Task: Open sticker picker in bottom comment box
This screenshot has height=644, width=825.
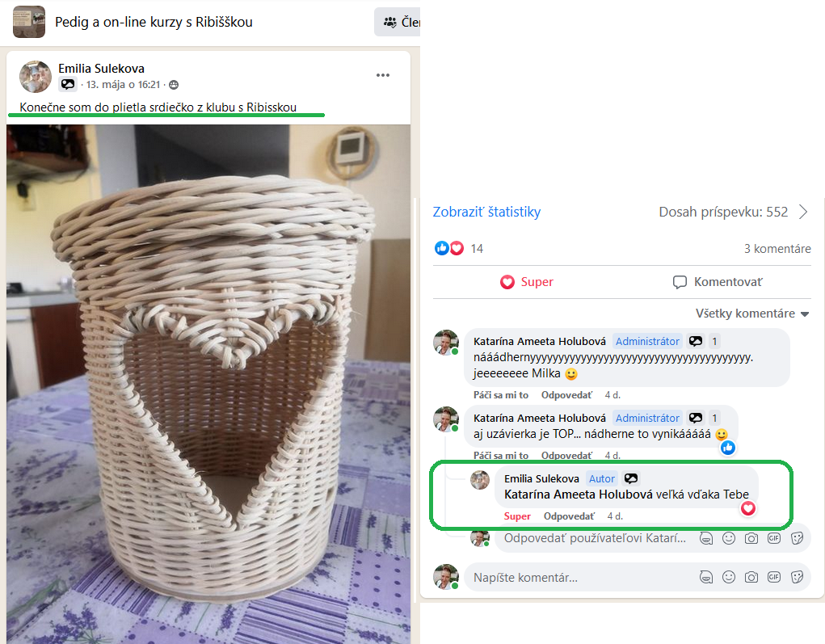Action: [x=797, y=577]
